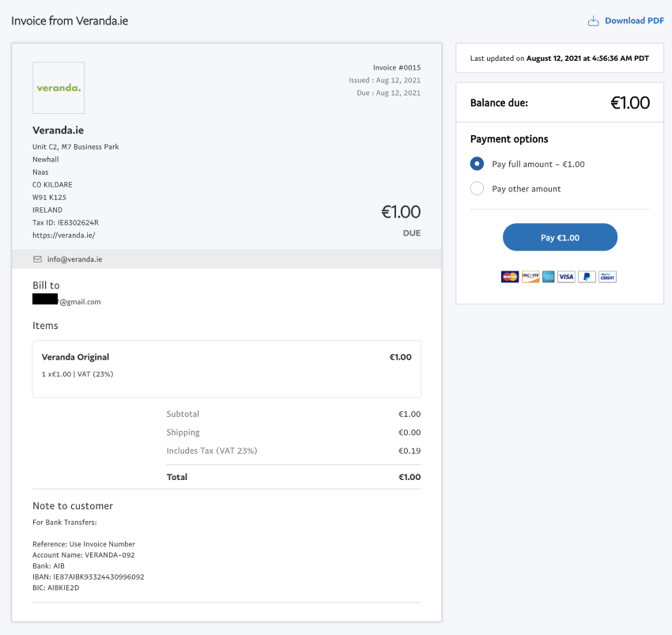
Task: Click the Payment options heading
Action: click(x=509, y=139)
